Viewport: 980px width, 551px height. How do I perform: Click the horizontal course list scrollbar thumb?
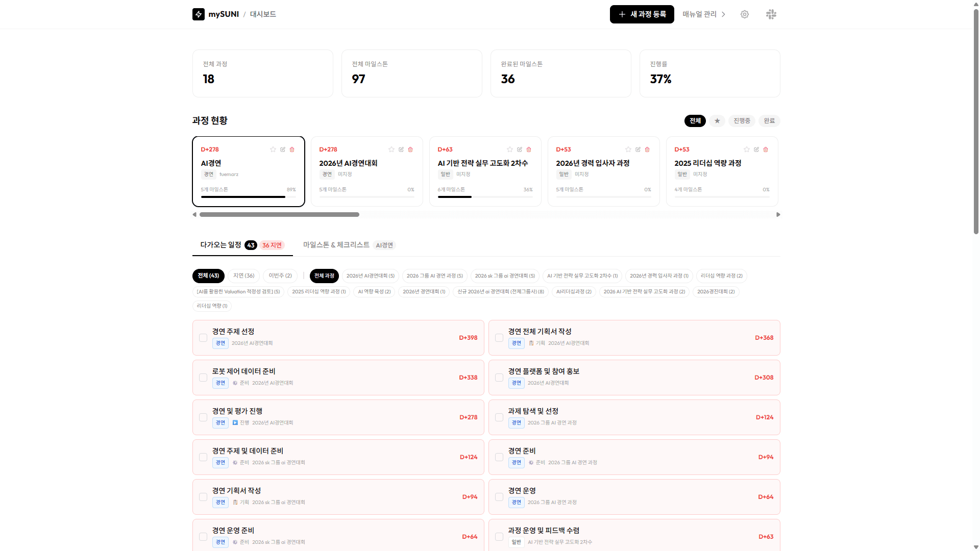click(x=279, y=215)
